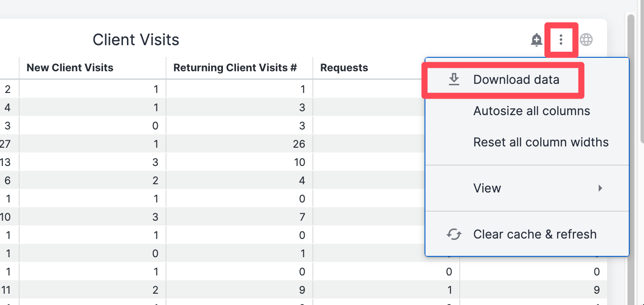
Task: Select Reset all column widths
Action: tap(541, 142)
